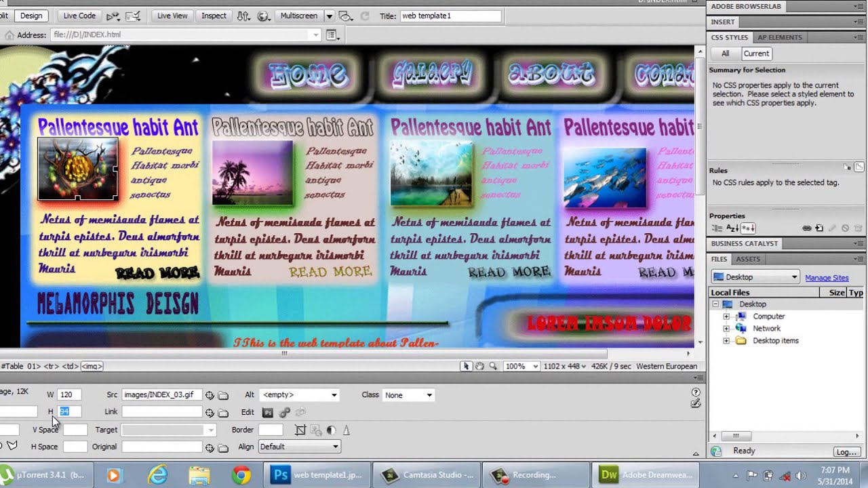Image resolution: width=868 pixels, height=488 pixels.
Task: Browse for Src file folder icon
Action: [x=223, y=395]
